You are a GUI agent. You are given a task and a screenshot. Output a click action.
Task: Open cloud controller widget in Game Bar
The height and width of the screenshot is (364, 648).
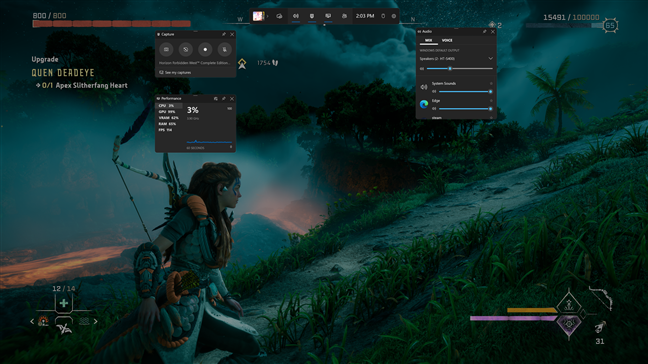pos(279,16)
